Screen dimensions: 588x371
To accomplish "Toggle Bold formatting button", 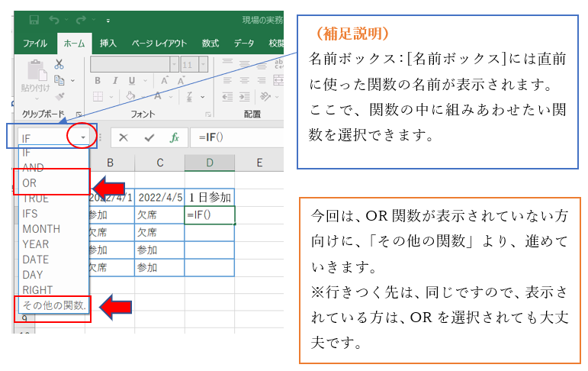I will [x=97, y=80].
